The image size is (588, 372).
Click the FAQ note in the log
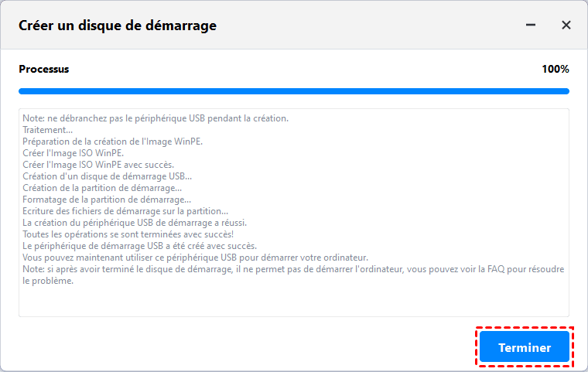pyautogui.click(x=294, y=269)
